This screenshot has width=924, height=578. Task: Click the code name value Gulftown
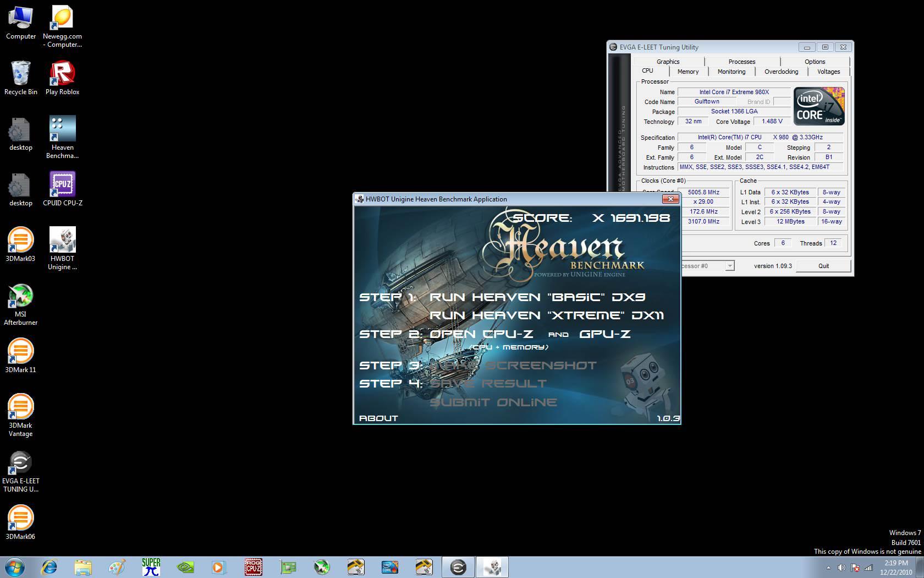click(707, 102)
